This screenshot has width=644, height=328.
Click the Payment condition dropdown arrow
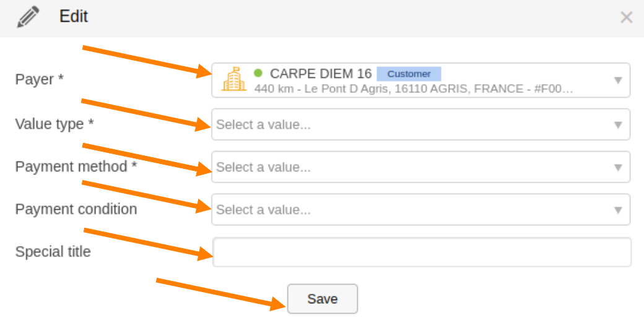pos(617,210)
